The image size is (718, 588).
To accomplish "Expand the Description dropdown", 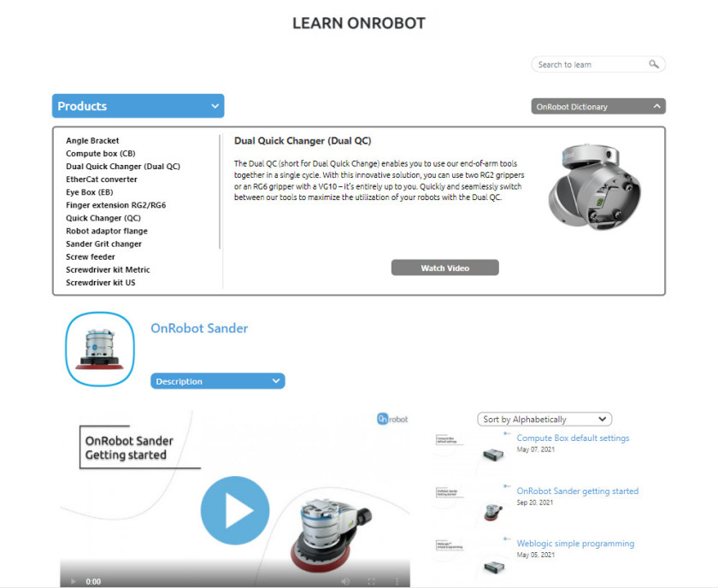I will (217, 381).
